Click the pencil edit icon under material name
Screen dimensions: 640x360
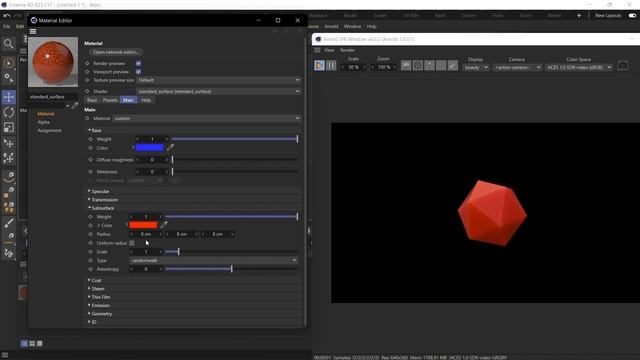pos(75,106)
